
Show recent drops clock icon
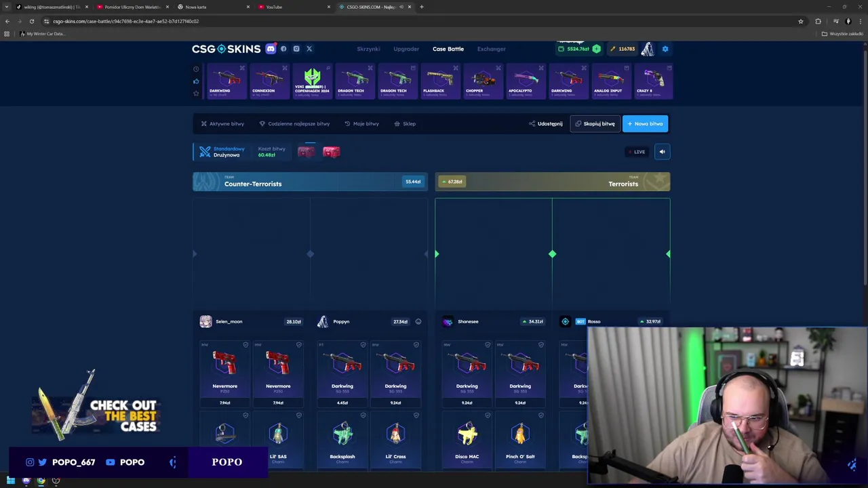coord(196,69)
